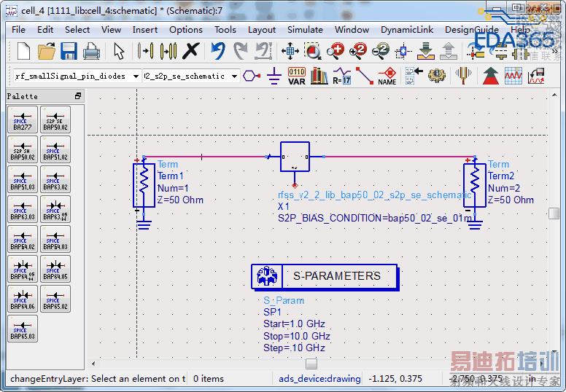Click the Start=1.0 GHz parameter text

(294, 324)
